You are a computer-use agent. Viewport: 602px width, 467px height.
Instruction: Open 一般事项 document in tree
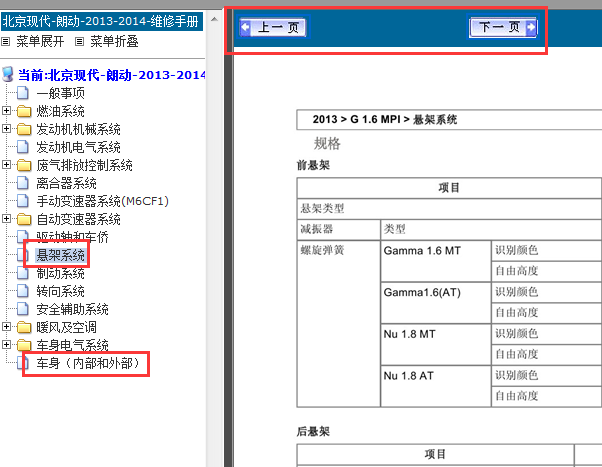[x=61, y=93]
